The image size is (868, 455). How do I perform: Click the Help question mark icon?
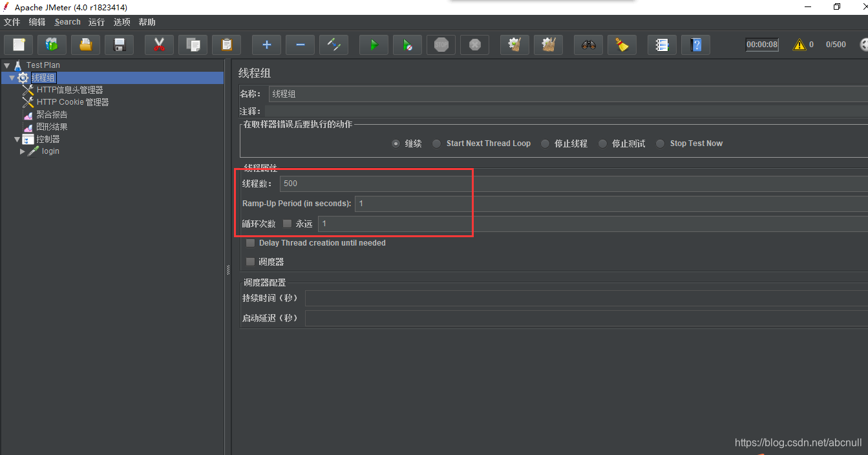pos(695,45)
